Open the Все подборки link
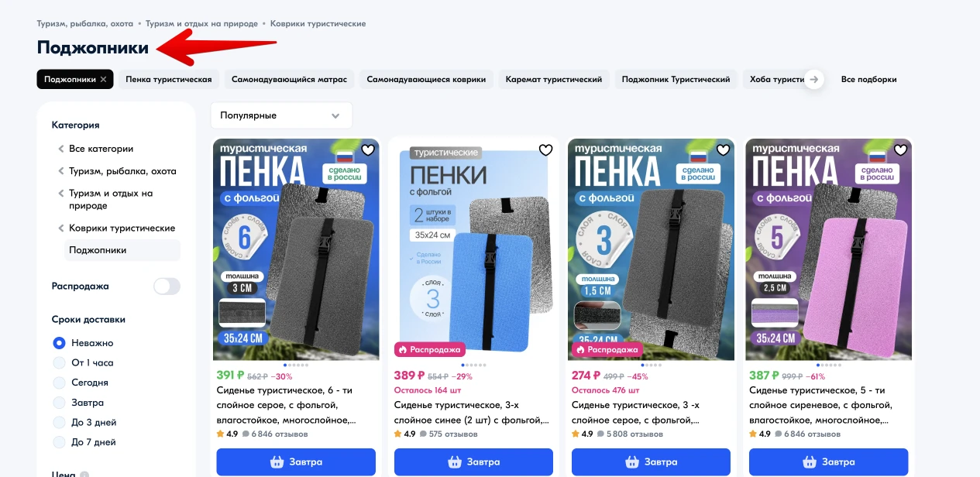The height and width of the screenshot is (477, 980). point(869,79)
